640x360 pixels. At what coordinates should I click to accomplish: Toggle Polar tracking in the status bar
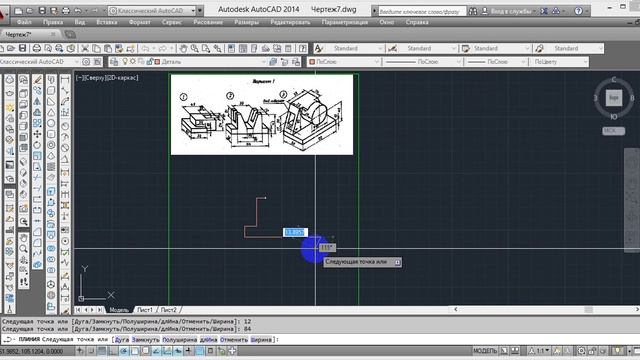(124, 351)
